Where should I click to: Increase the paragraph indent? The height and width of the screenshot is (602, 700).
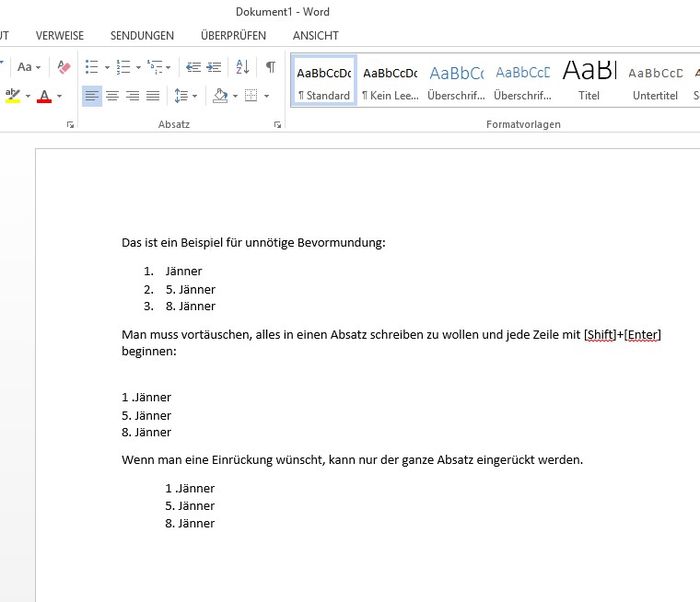click(x=214, y=67)
